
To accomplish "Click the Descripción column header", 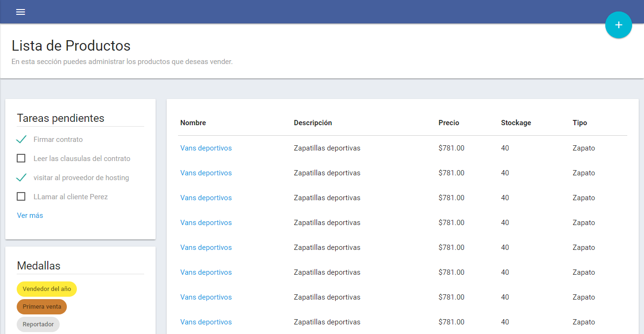I will coord(313,123).
